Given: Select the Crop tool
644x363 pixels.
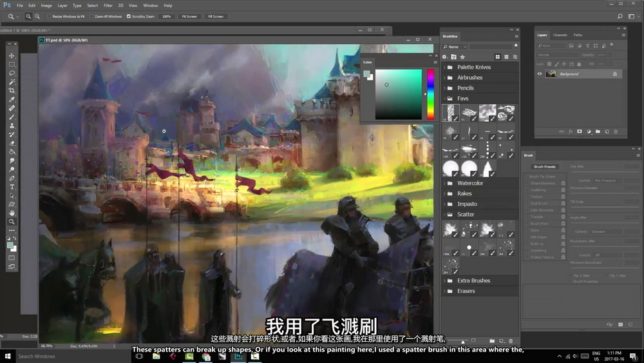Looking at the screenshot, I should [x=12, y=90].
